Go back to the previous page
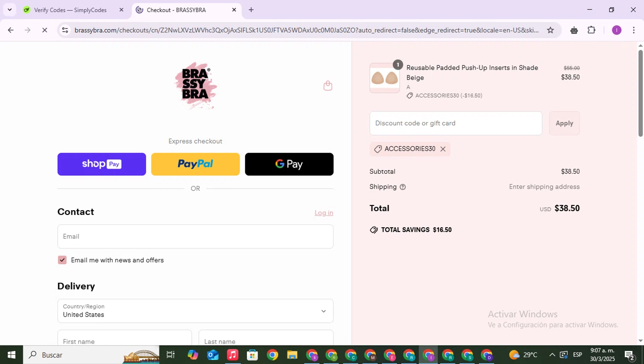 click(11, 30)
